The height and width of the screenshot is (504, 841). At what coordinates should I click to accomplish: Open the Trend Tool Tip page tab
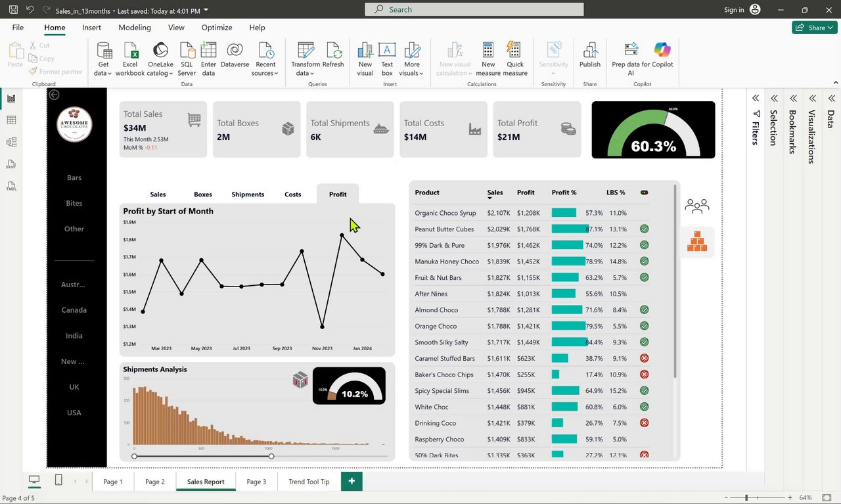click(309, 482)
